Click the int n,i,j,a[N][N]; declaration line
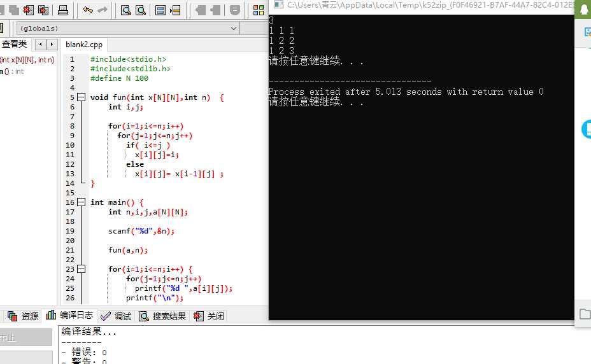Image resolution: width=591 pixels, height=364 pixels. click(148, 212)
